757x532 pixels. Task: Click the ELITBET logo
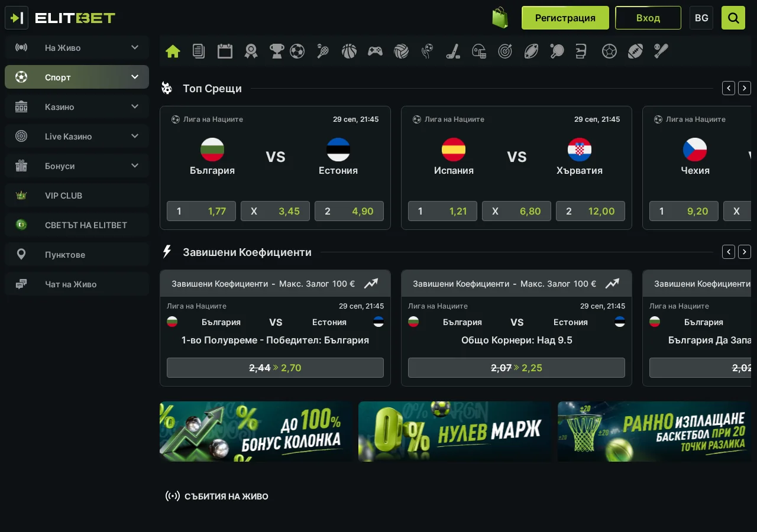75,18
